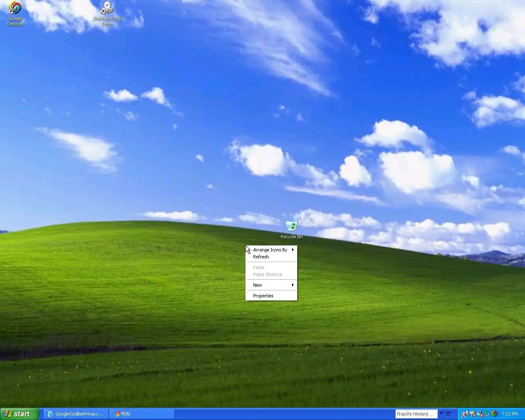The height and width of the screenshot is (420, 525).
Task: Open the Google Desktop tray icon
Action: 495,414
